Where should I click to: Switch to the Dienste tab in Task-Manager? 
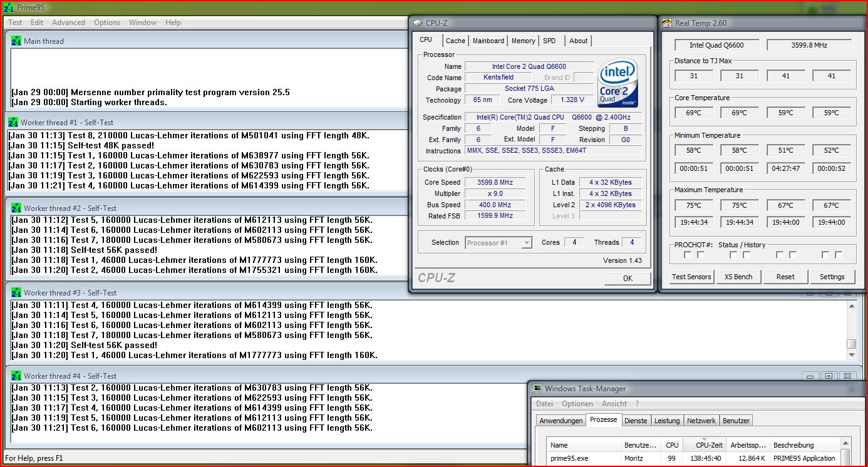coord(636,421)
